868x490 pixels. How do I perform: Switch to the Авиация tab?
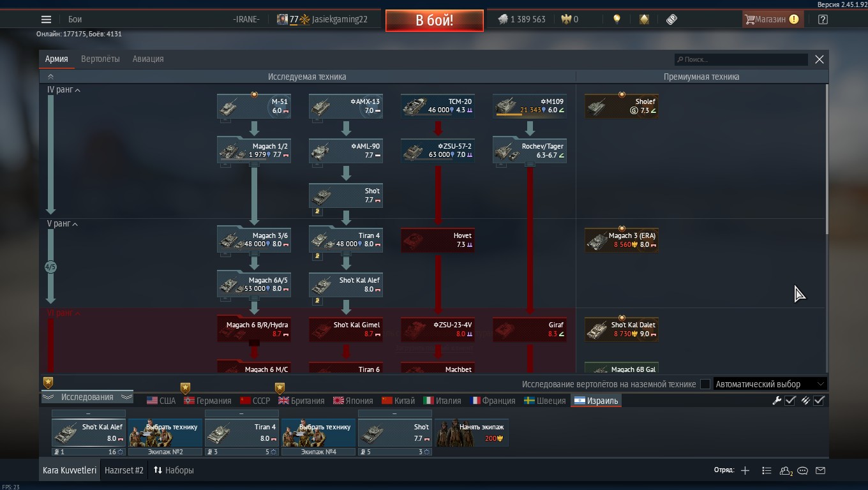[x=148, y=59]
